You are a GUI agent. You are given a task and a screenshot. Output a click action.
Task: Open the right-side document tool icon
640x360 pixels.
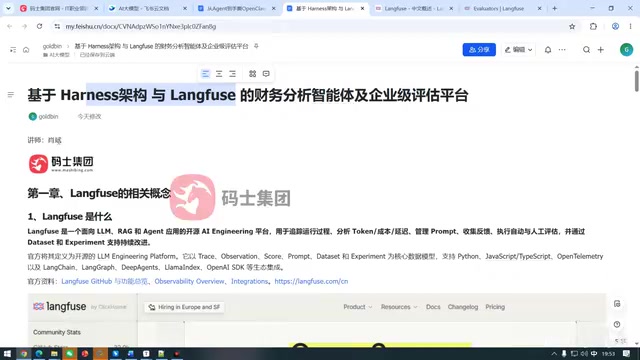[x=617, y=304]
